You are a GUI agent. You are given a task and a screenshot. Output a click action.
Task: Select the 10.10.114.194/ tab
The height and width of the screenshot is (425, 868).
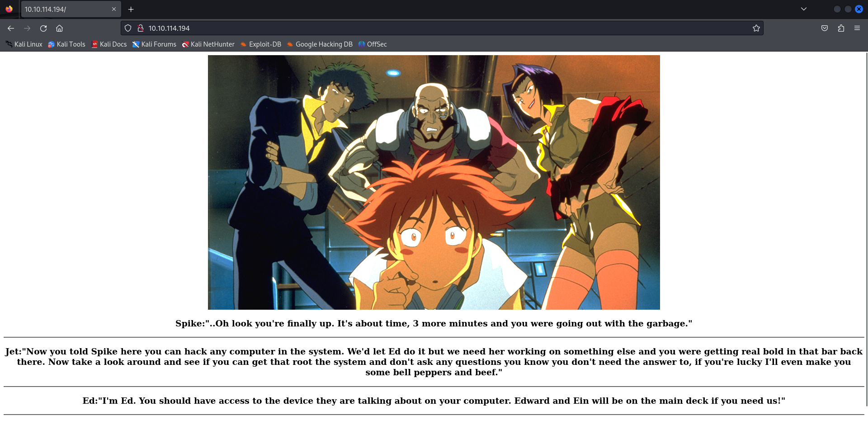click(71, 9)
